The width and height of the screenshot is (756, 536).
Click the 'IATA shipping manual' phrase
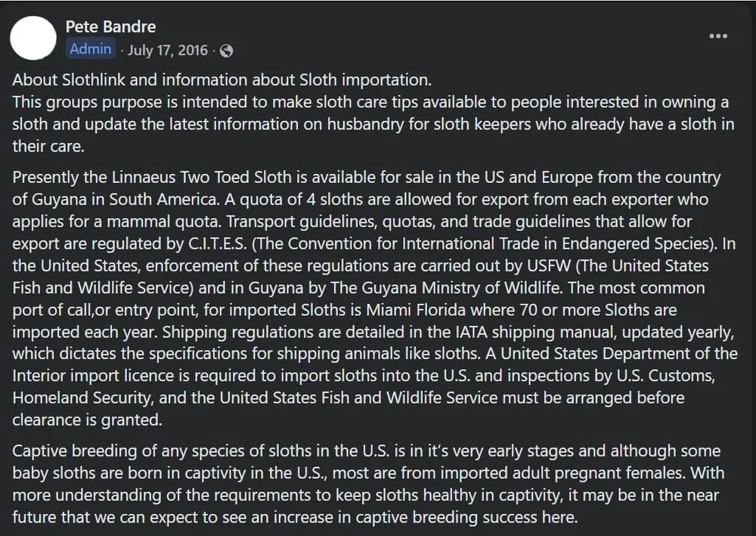pos(536,332)
